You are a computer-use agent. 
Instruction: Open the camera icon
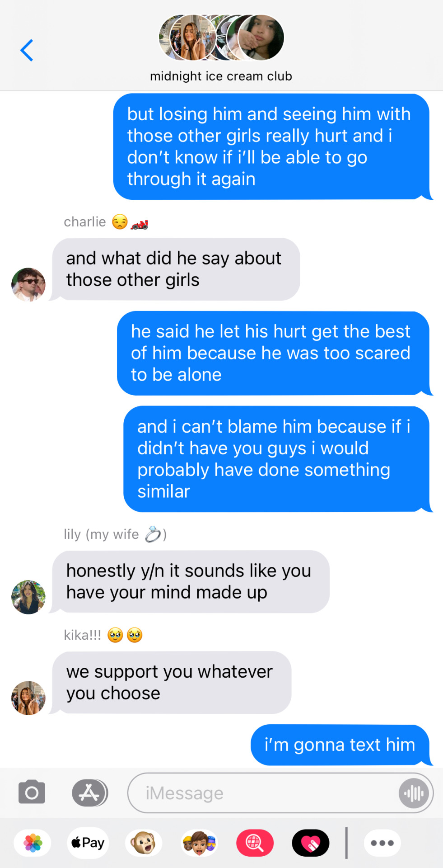32,792
